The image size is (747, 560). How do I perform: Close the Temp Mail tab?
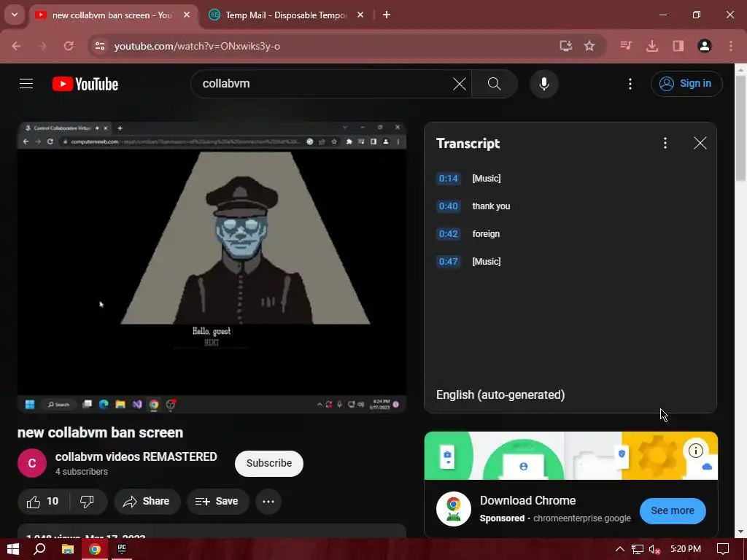tap(360, 15)
